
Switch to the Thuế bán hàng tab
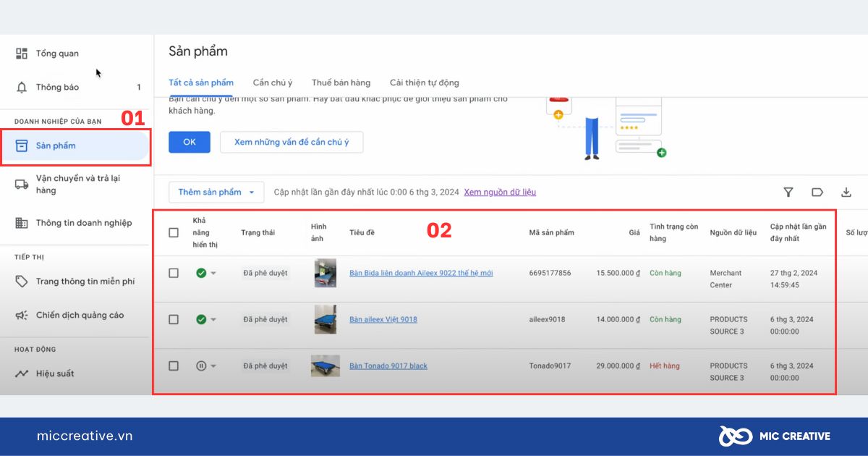[341, 83]
